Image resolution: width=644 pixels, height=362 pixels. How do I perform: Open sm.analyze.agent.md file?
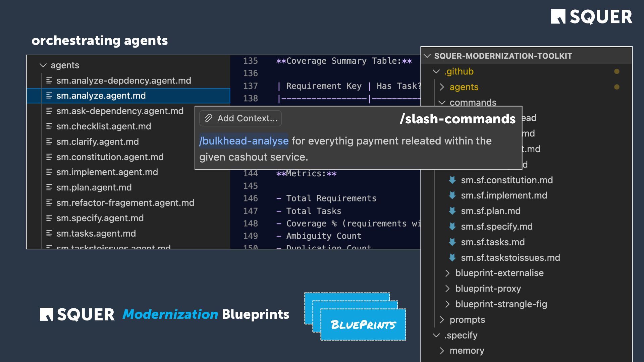point(101,96)
